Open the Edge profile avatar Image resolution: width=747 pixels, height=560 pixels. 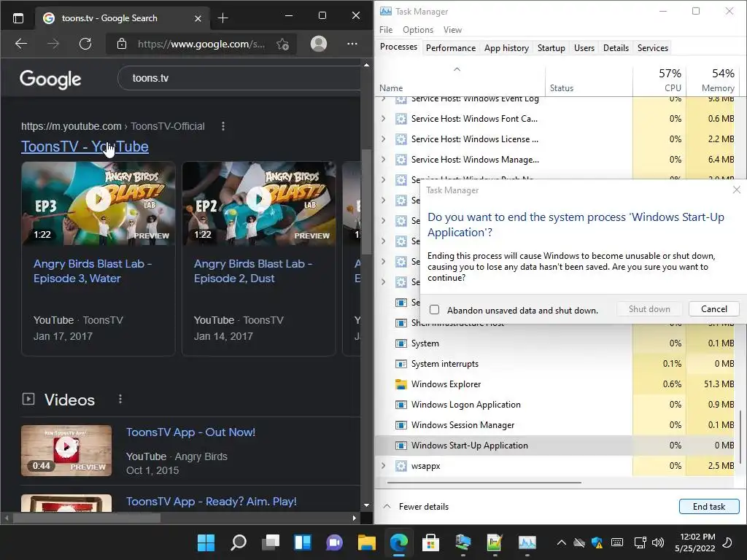pyautogui.click(x=319, y=44)
